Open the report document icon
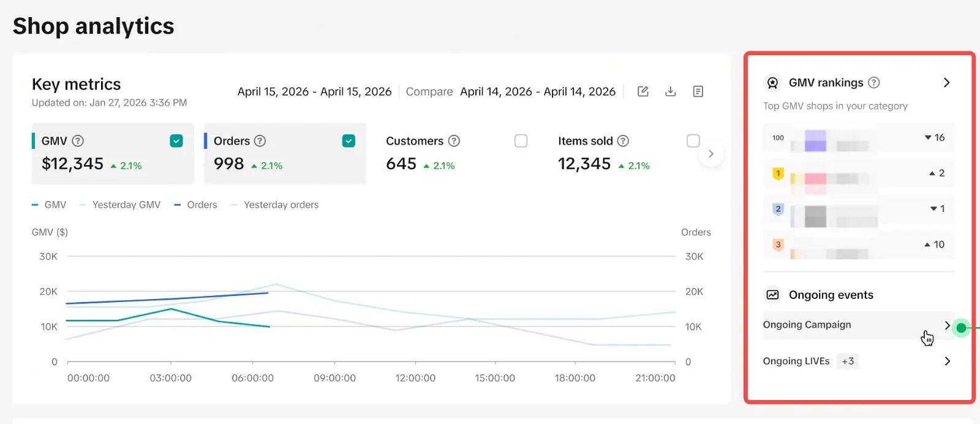Screen dimensions: 980x424 [698, 91]
